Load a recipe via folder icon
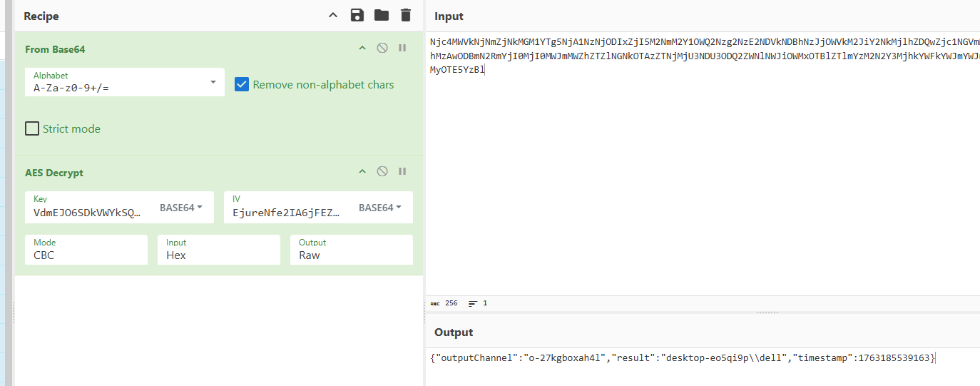Screen dimensions: 980x386 click(382, 15)
